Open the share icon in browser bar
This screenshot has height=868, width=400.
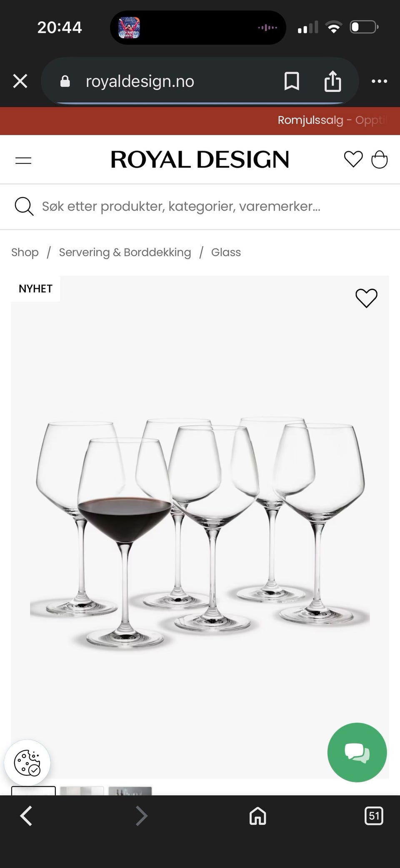(332, 81)
